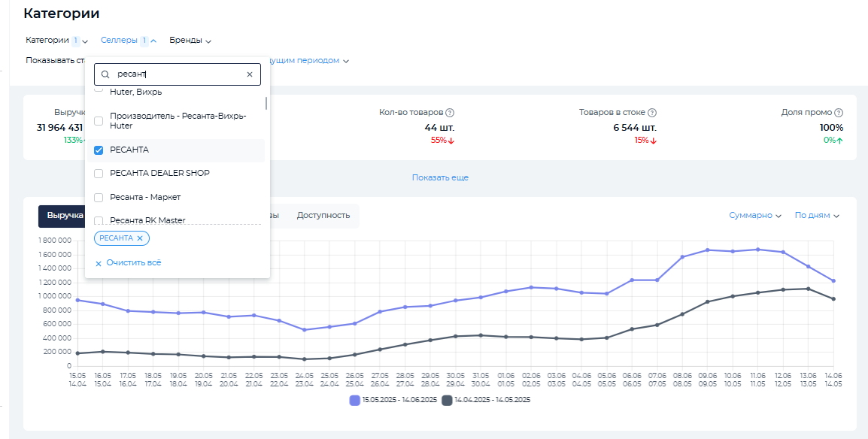
Task: Open help icon next to Товаров в стоке
Action: [652, 113]
